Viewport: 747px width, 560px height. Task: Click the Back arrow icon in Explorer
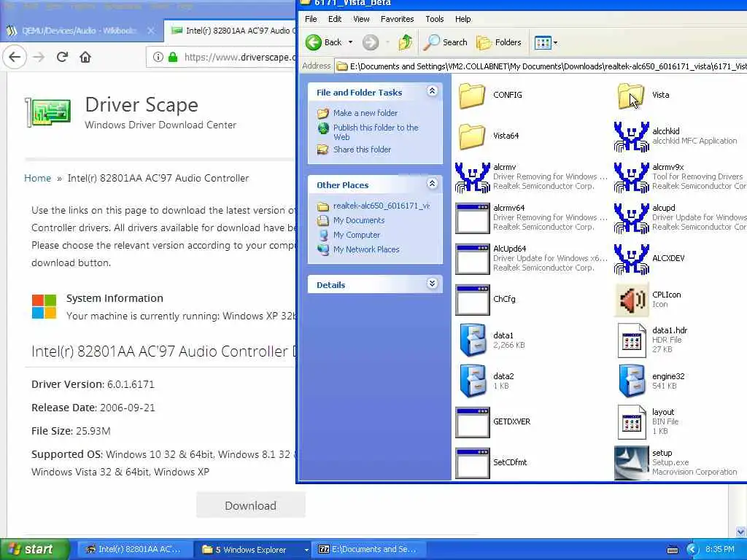[x=314, y=42]
